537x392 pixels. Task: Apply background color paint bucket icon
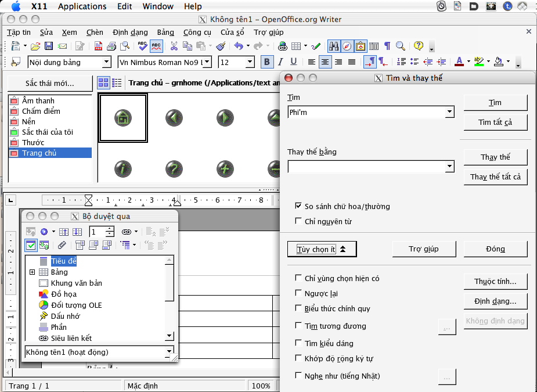499,62
